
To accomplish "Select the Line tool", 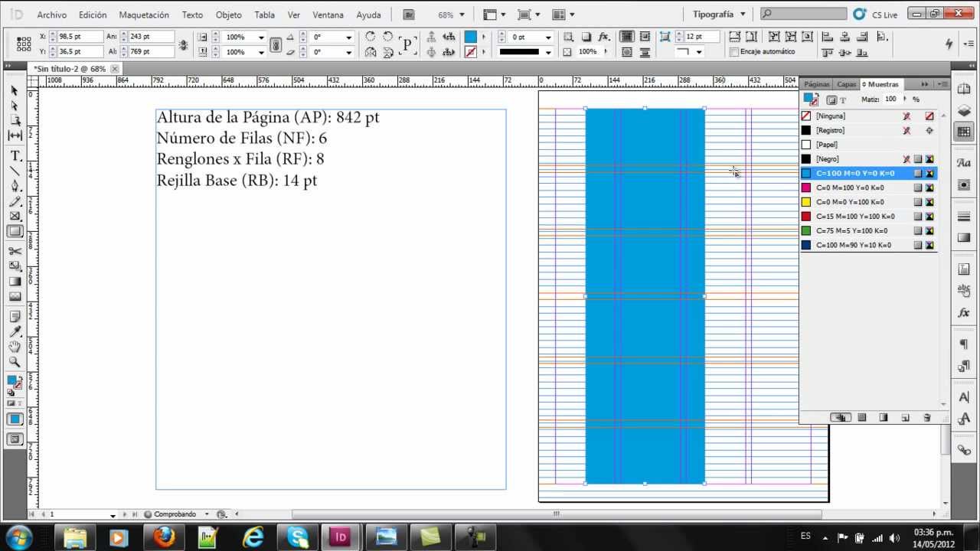I will (15, 171).
